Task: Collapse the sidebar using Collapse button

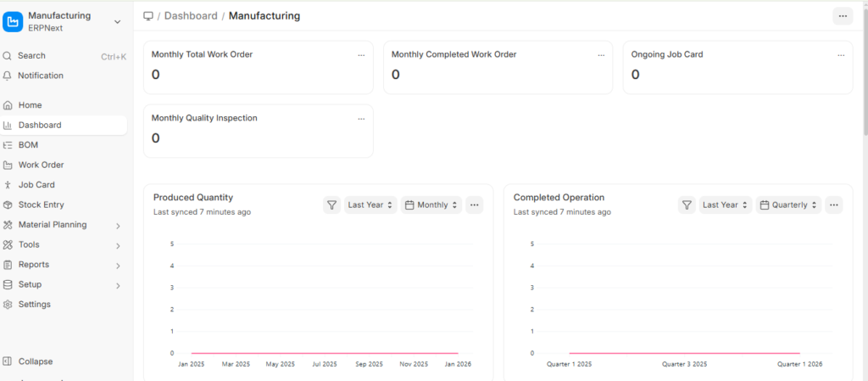Action: [x=35, y=361]
